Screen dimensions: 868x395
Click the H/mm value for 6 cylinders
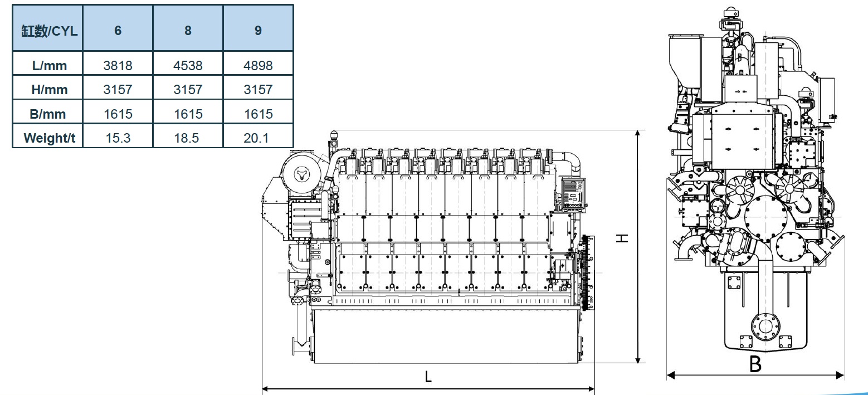coord(118,90)
